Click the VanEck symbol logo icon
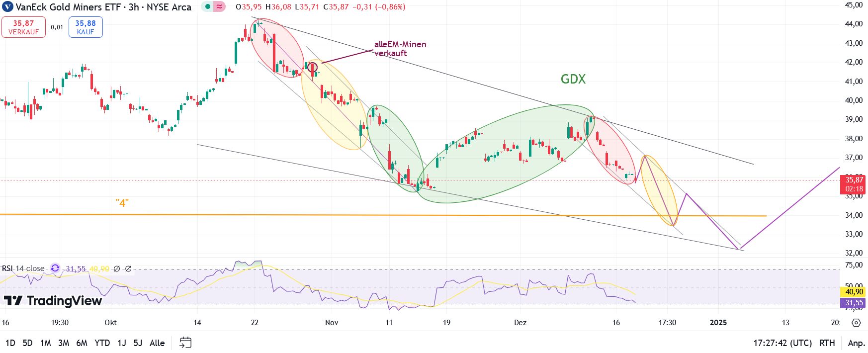This screenshot has height=353, width=868. (x=7, y=7)
